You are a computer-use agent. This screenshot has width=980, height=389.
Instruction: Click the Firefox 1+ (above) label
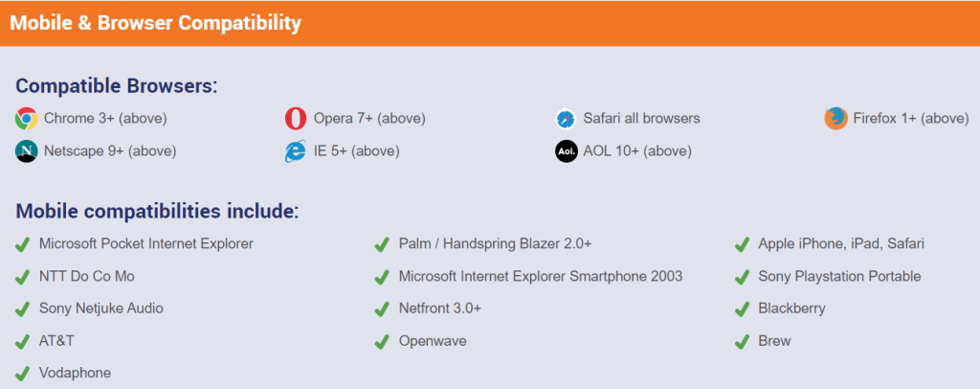pyautogui.click(x=911, y=118)
